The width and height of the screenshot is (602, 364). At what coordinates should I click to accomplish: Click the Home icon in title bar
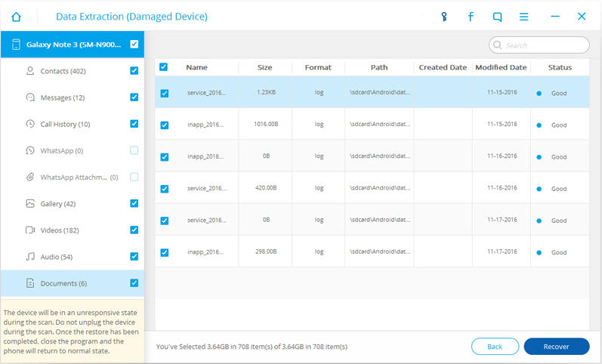[16, 16]
